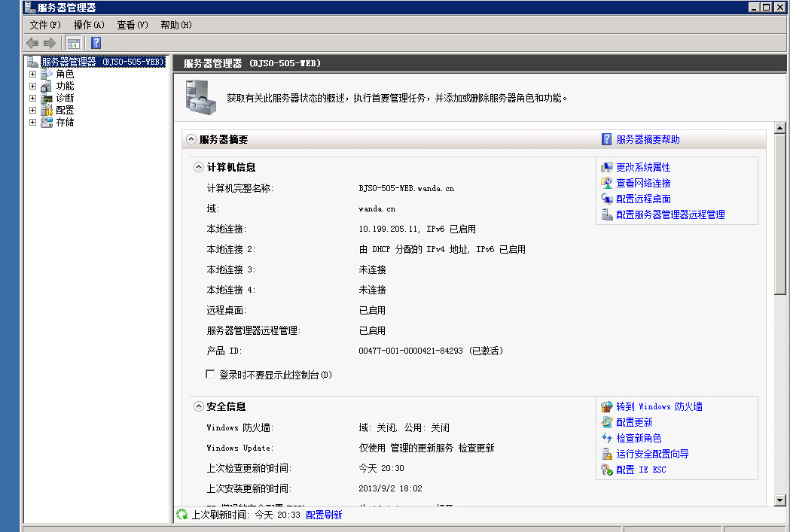Select the 存储 tree item label
This screenshot has width=790, height=532.
coord(65,123)
